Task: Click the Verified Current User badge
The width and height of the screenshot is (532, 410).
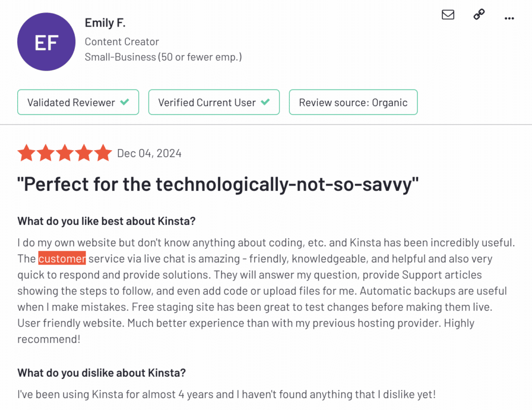Action: click(x=214, y=102)
